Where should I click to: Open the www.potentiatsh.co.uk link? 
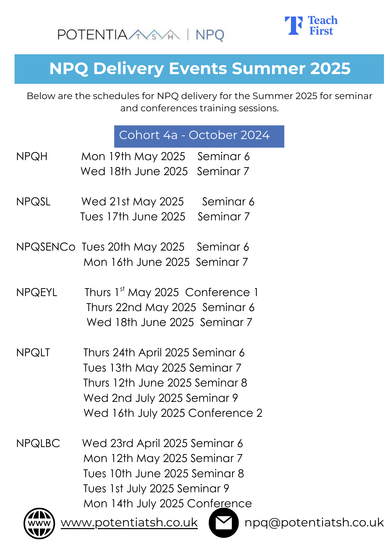[x=129, y=523]
